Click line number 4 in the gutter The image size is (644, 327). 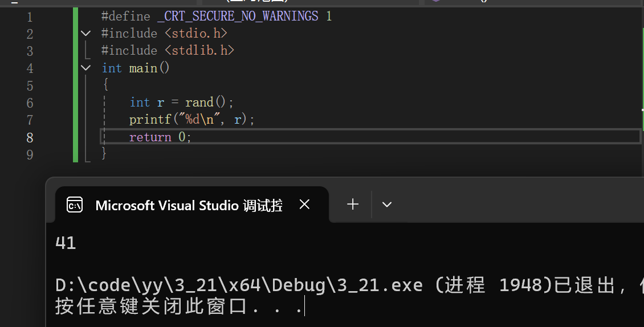tap(30, 68)
